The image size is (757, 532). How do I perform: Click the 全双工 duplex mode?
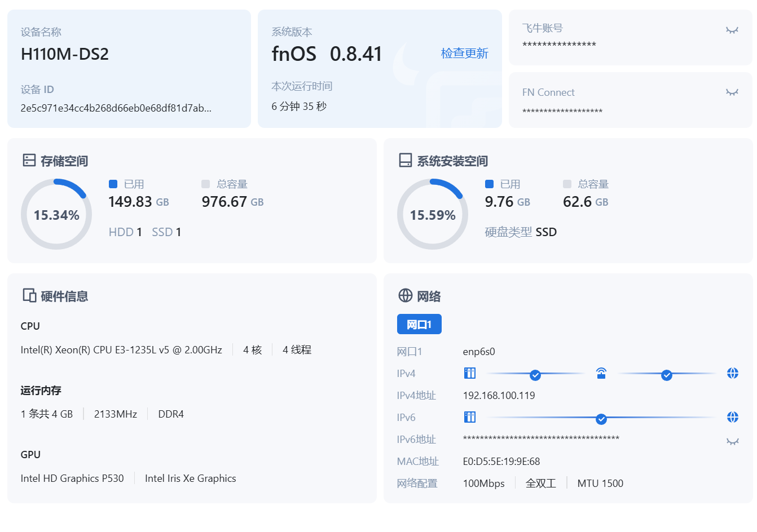[x=541, y=484]
